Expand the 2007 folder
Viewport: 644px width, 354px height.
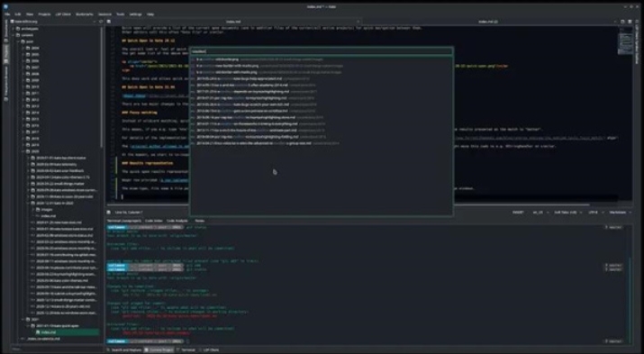pyautogui.click(x=23, y=68)
